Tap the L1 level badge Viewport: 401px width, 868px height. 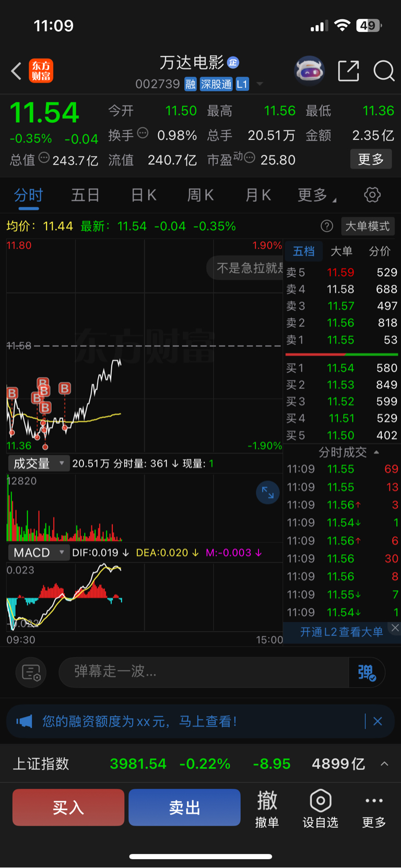(242, 84)
